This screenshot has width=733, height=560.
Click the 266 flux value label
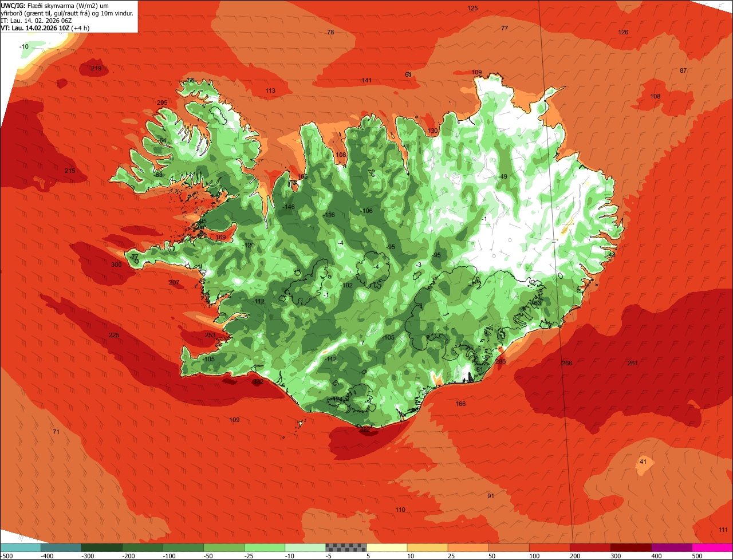pyautogui.click(x=567, y=364)
